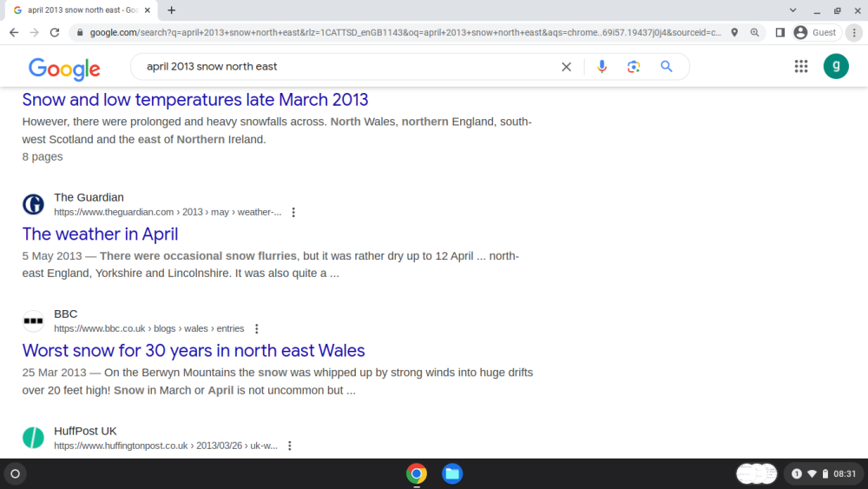Click the huffingtonpost.co.uk result URL
868x489 pixels.
pos(166,446)
